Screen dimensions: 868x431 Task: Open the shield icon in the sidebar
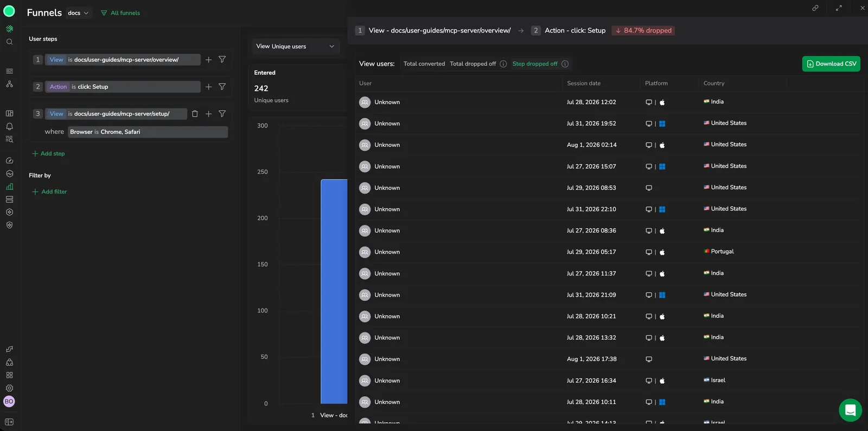click(x=9, y=225)
